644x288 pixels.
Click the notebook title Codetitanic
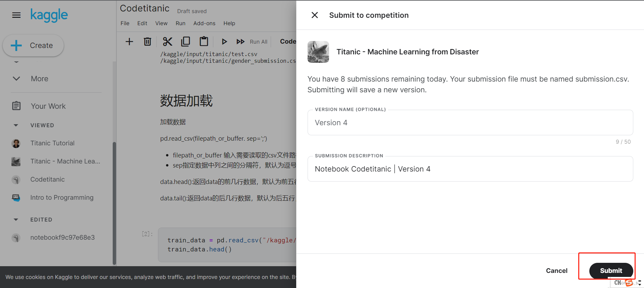tap(145, 8)
